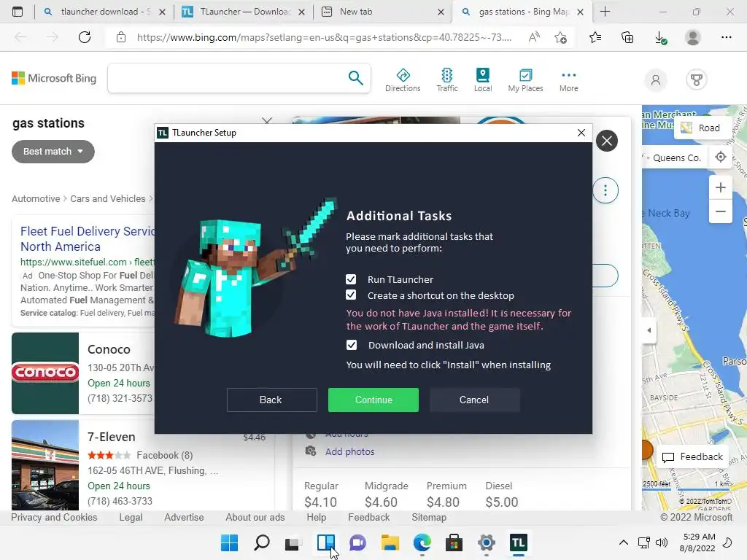Show Traffic layer in Bing Maps
Image resolution: width=747 pixels, height=560 pixels.
click(x=447, y=80)
